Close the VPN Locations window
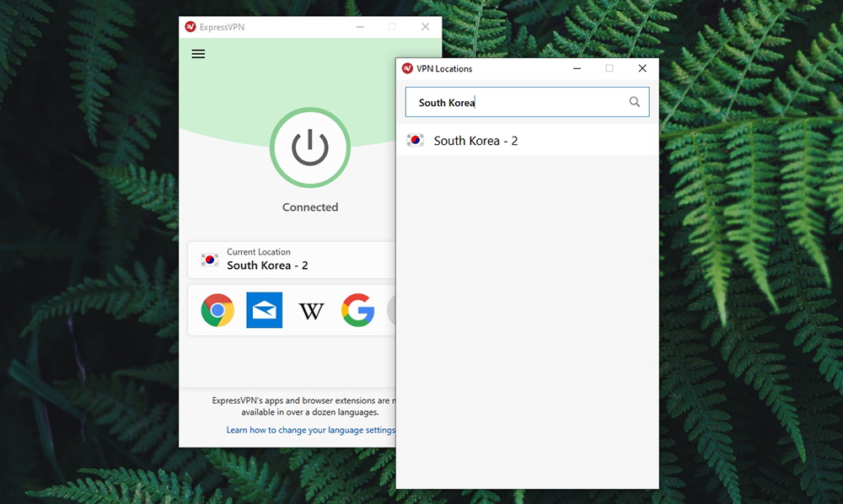Image resolution: width=843 pixels, height=504 pixels. click(x=642, y=68)
